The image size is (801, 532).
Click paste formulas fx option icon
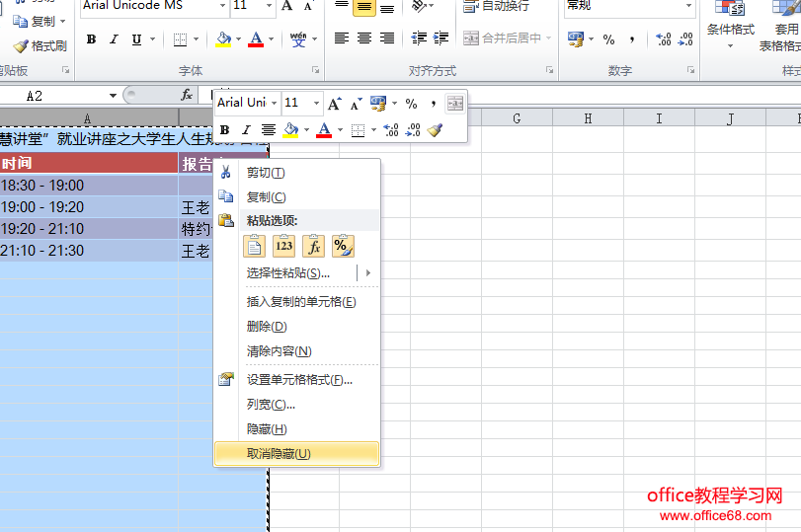[314, 246]
